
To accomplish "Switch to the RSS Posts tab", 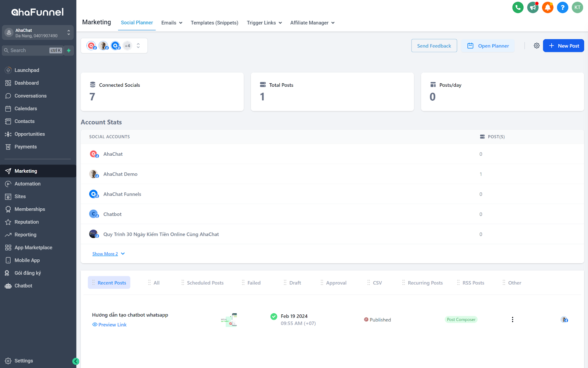I will click(x=471, y=283).
